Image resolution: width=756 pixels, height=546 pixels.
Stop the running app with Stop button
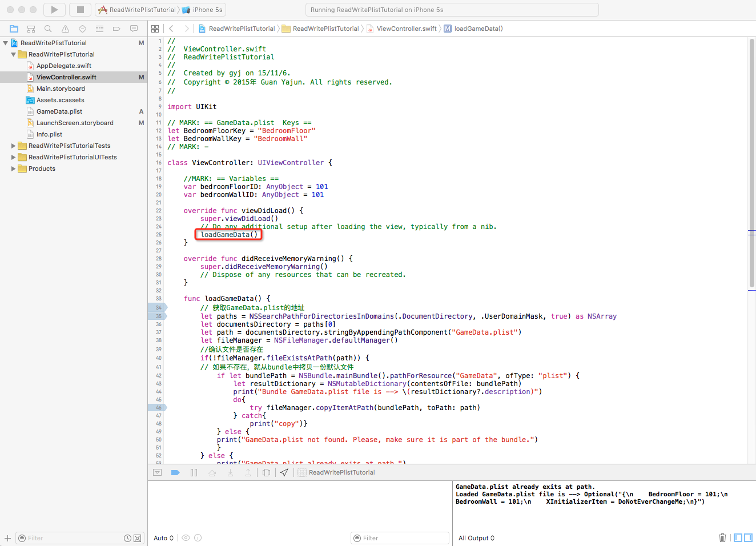coord(81,10)
